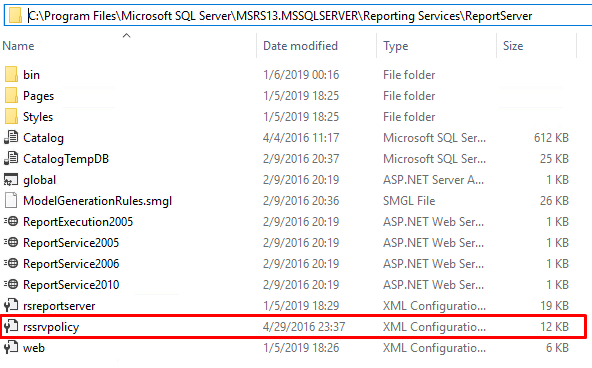Click the Styles folder icon
The width and height of the screenshot is (592, 368).
click(11, 117)
